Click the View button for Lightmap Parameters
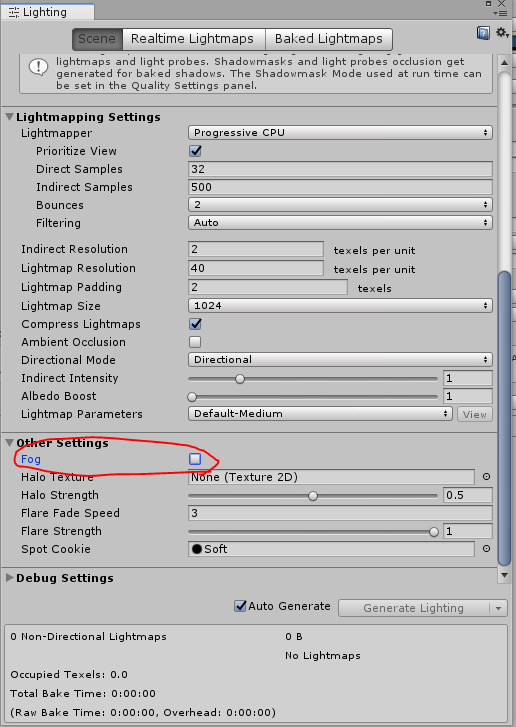 click(x=475, y=415)
